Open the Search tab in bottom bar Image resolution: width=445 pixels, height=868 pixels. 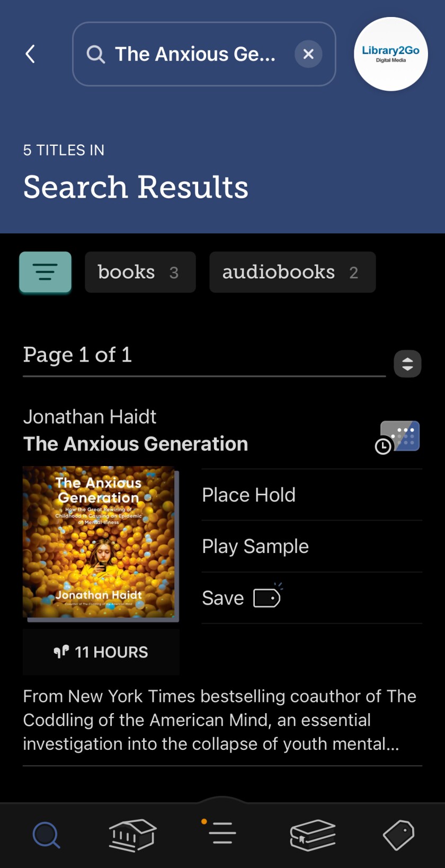coord(47,835)
